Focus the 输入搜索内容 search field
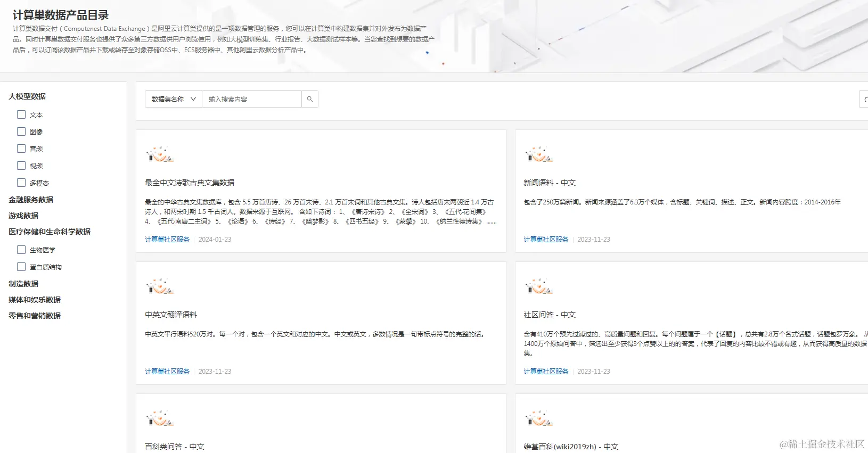868x453 pixels. coord(252,99)
